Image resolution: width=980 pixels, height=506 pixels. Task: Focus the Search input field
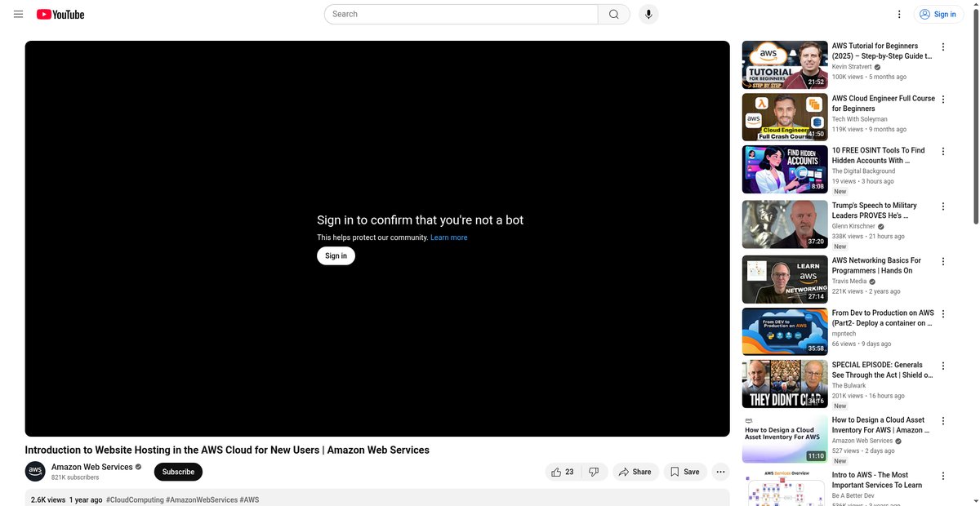(x=461, y=14)
